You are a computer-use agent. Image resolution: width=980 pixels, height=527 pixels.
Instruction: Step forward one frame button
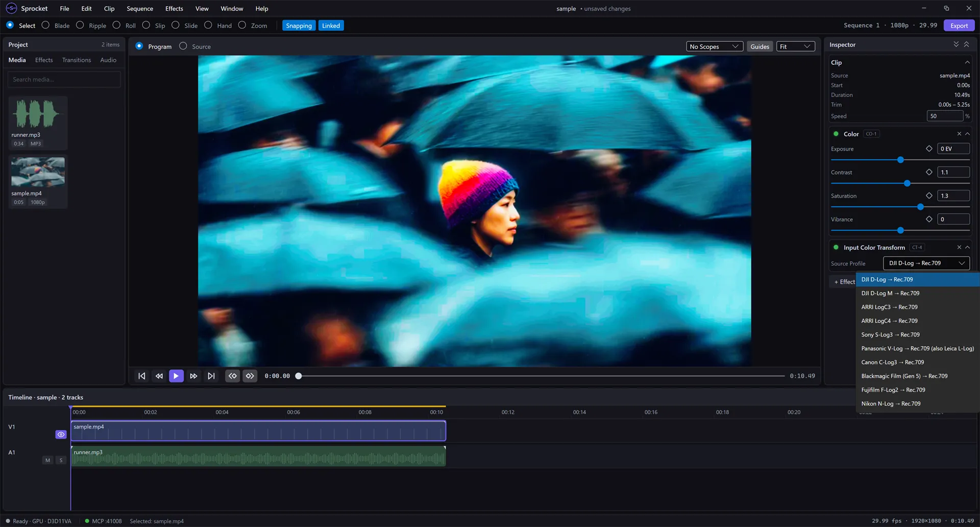(x=193, y=376)
